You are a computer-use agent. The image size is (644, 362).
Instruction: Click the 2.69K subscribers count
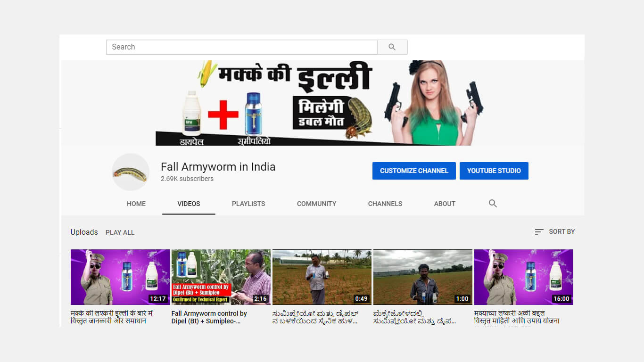[187, 179]
